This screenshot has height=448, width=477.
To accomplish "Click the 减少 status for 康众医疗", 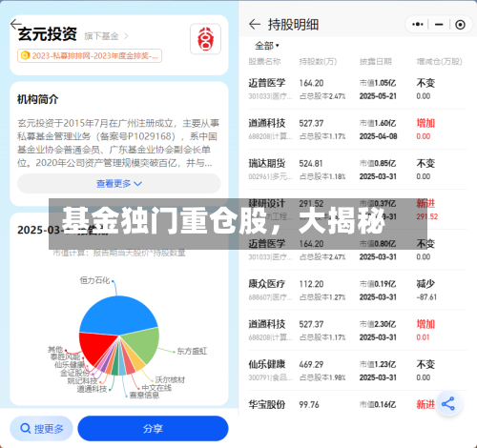I will 425,284.
